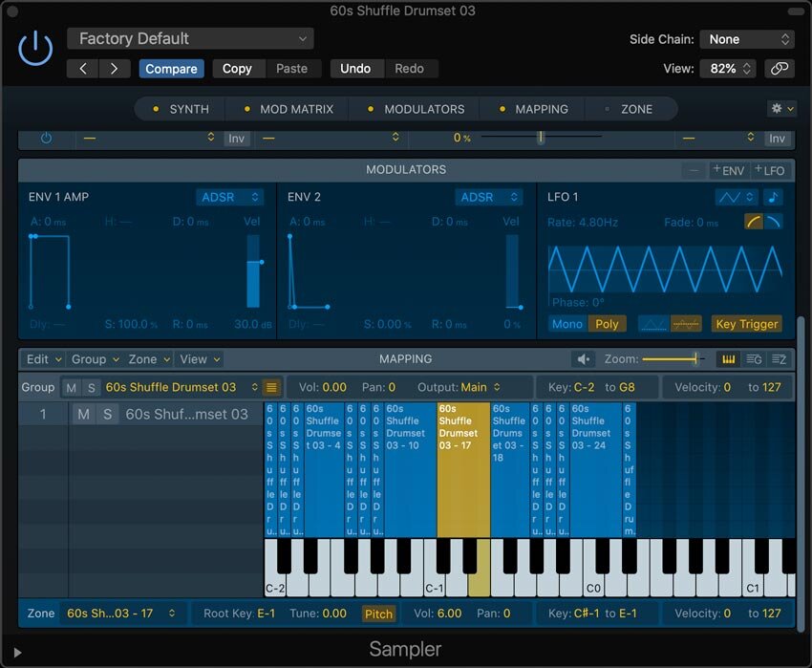Image resolution: width=812 pixels, height=668 pixels.
Task: Click the speaker audition icon in Mapping header
Action: coord(584,359)
